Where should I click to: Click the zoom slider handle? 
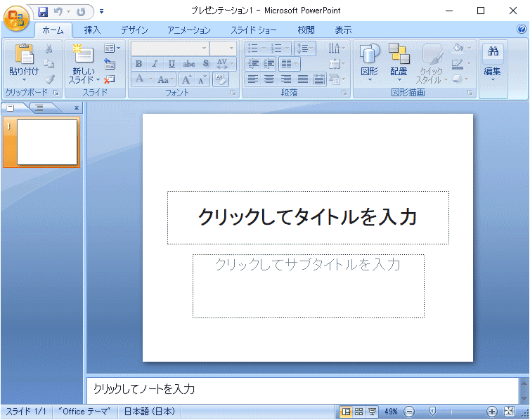pos(432,412)
